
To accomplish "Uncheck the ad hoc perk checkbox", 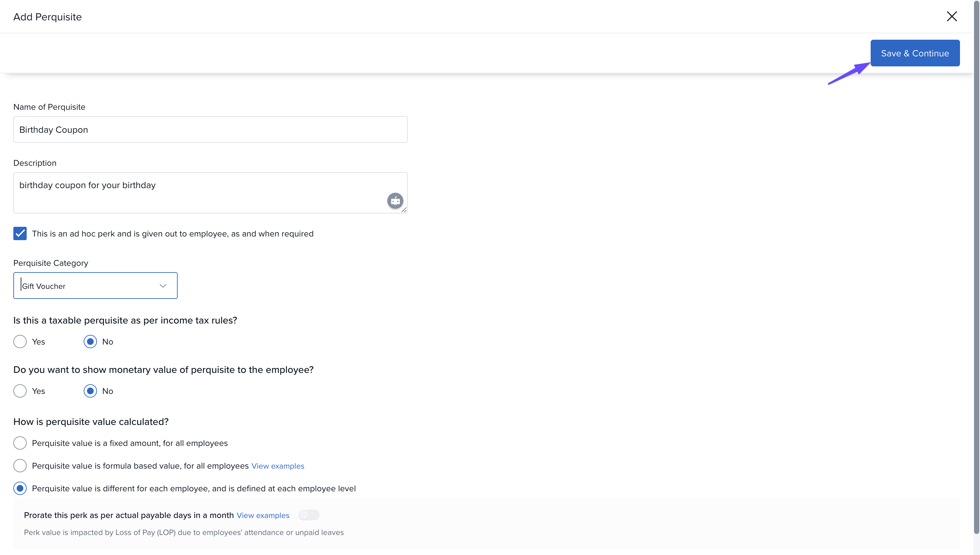I will click(20, 233).
